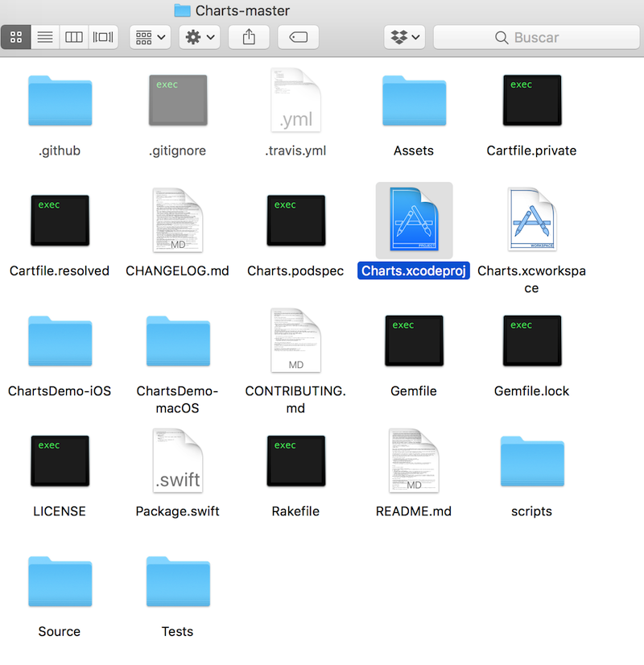
Task: Select the README.md file
Action: 414,461
